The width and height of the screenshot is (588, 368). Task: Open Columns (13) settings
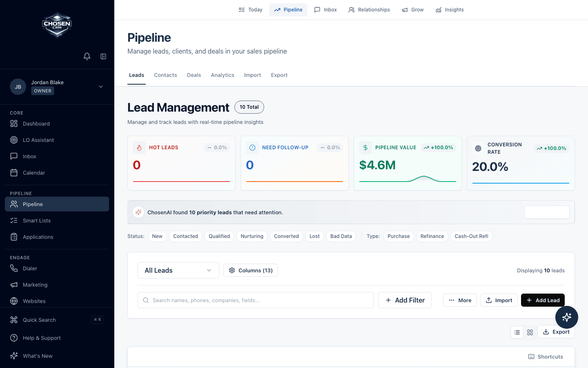251,270
